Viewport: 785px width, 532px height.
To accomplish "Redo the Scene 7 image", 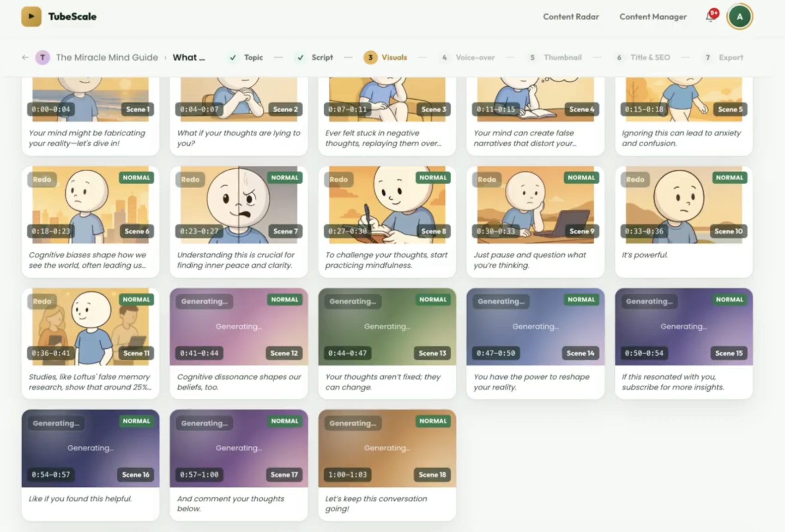I will [x=190, y=179].
